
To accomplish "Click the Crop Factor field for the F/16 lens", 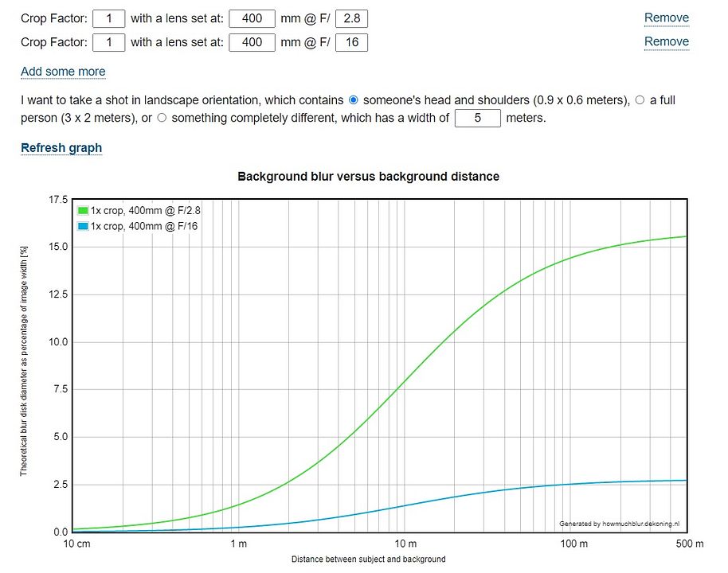I will click(109, 42).
